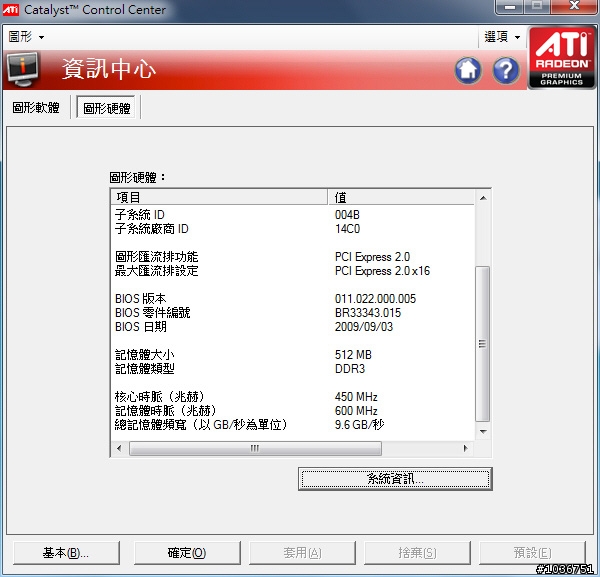Select the 圖形匯流排功能 row label

[x=157, y=257]
